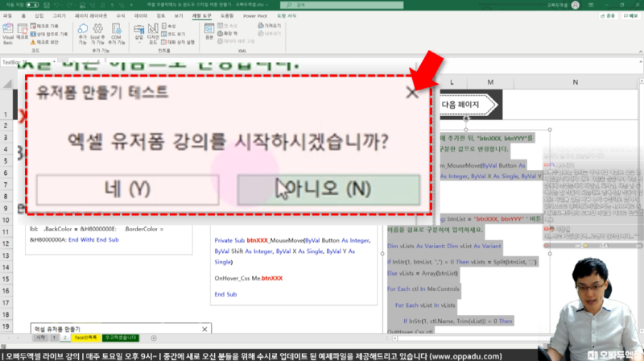This screenshot has height=361, width=644.
Task: Click the 아니오 (N) button in the dialog
Action: pos(328,189)
